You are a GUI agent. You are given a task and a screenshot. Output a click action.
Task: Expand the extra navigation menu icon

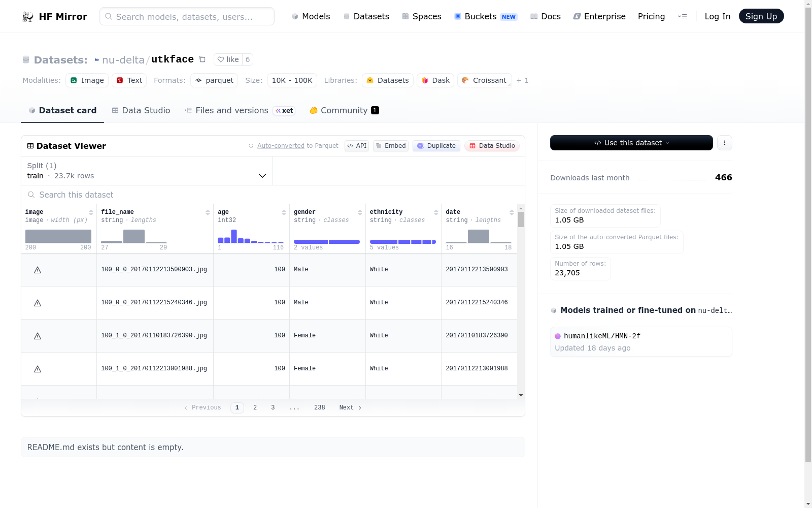[x=682, y=16]
